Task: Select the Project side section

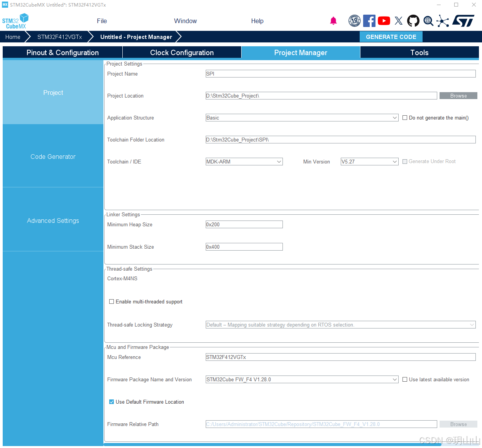Action: pos(53,93)
